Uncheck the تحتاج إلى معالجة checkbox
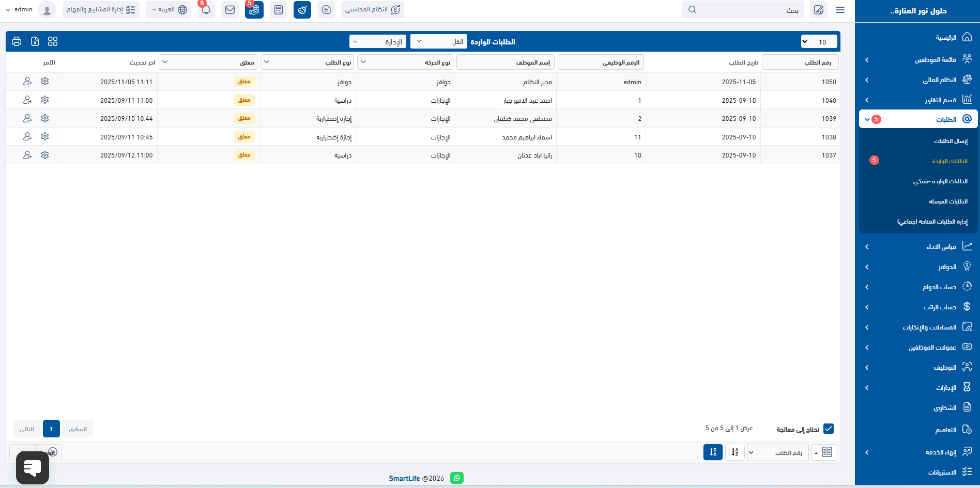The image size is (980, 488). [829, 429]
